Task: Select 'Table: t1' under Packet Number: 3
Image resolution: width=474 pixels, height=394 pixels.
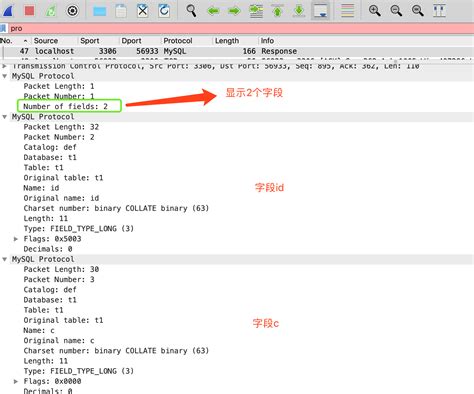Action: coord(43,310)
